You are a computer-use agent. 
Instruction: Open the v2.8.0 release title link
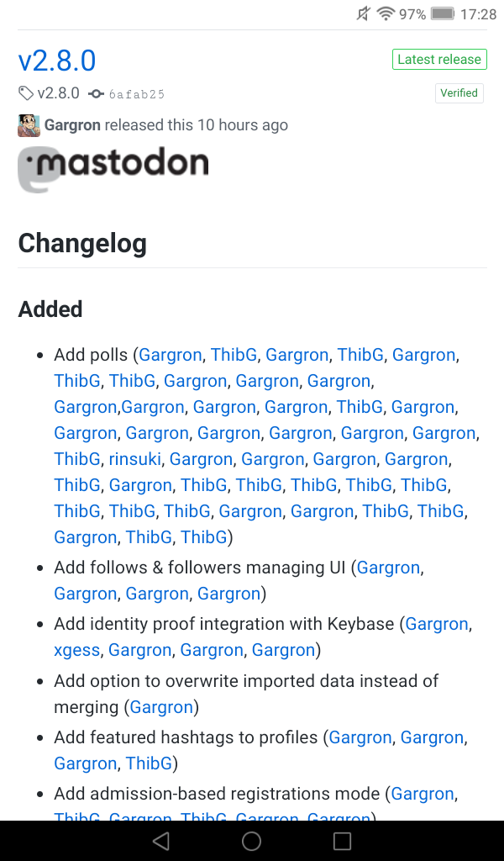click(x=57, y=61)
